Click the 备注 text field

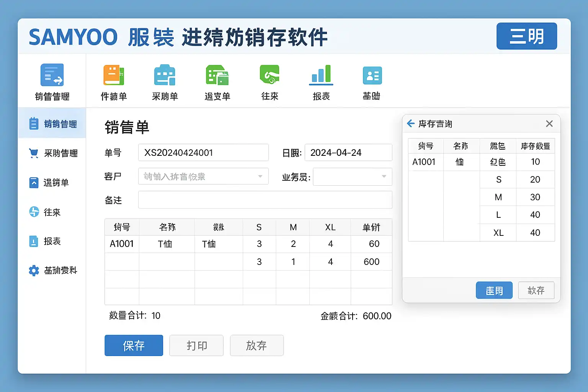tap(265, 200)
